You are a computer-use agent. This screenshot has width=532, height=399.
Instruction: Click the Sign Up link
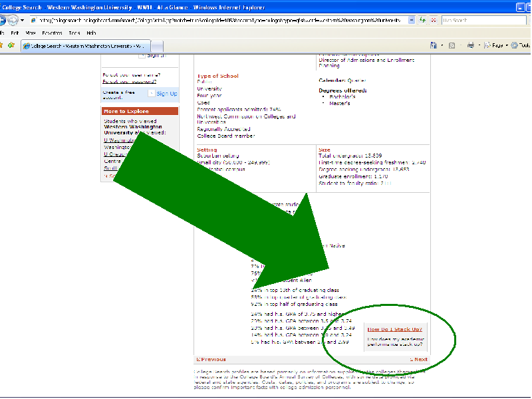[x=167, y=94]
